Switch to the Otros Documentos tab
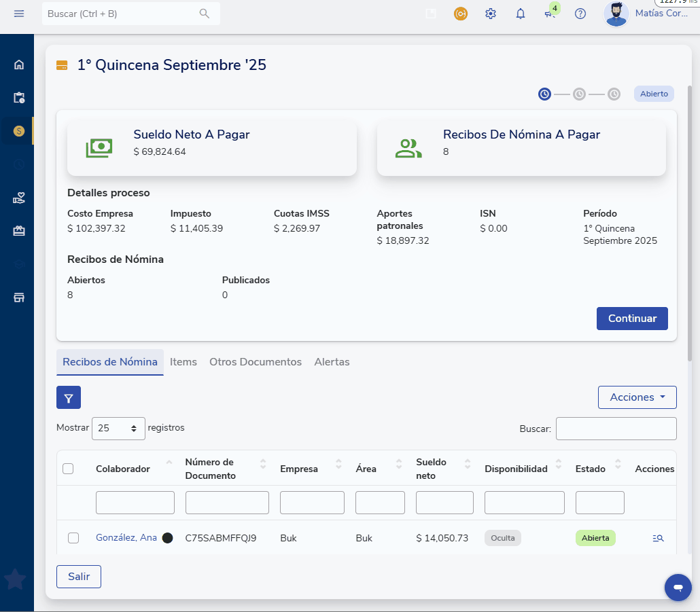Screen dimensions: 700x612 tap(256, 362)
